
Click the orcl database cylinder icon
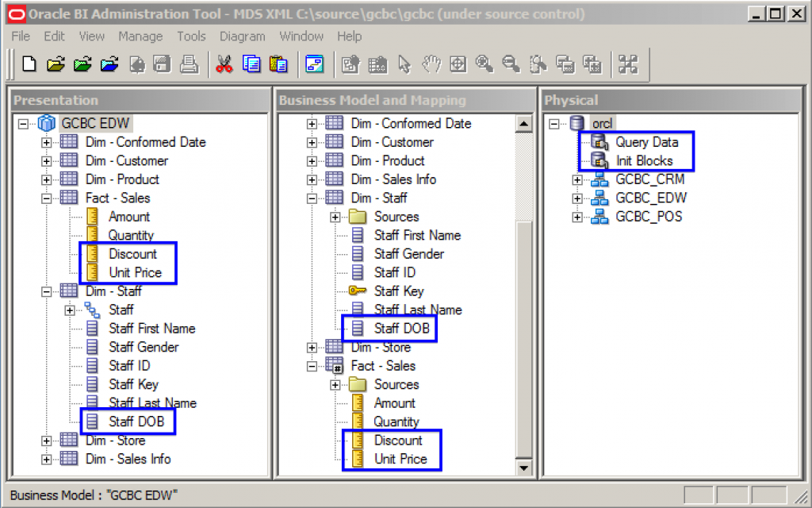tap(577, 123)
